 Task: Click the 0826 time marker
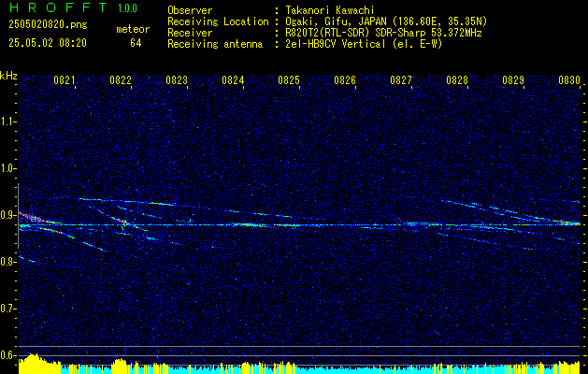tap(345, 79)
